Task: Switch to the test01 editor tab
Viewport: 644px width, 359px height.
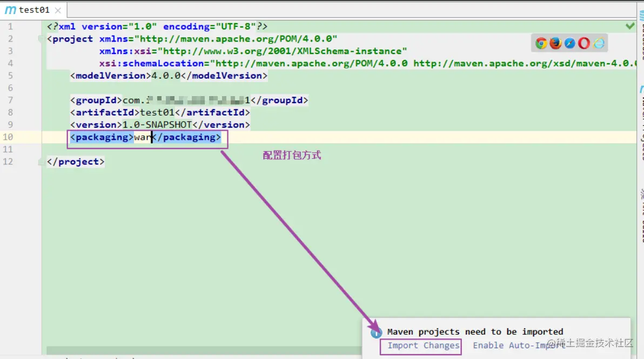Action: (34, 10)
